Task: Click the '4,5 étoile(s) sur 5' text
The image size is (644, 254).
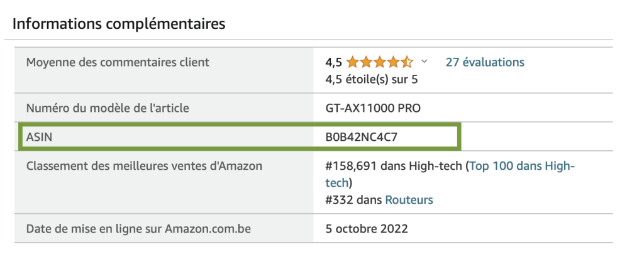Action: pyautogui.click(x=371, y=79)
